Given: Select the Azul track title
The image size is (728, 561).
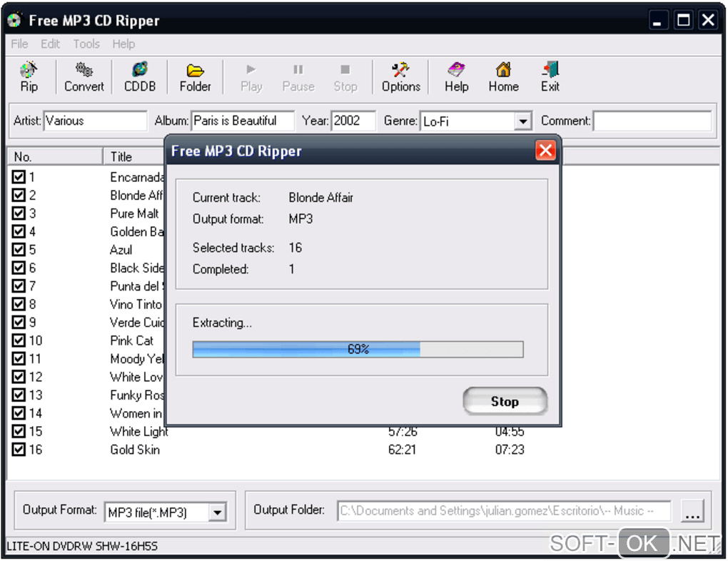Looking at the screenshot, I should point(121,249).
